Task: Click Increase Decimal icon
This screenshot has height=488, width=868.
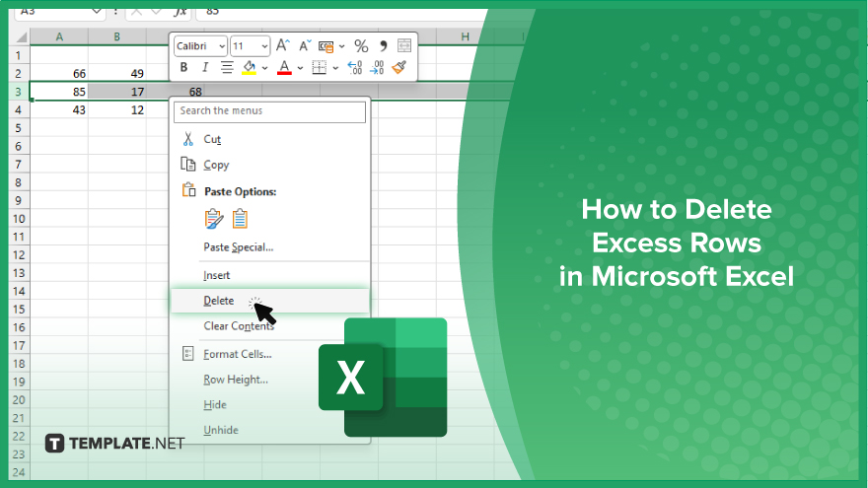Action: tap(354, 67)
